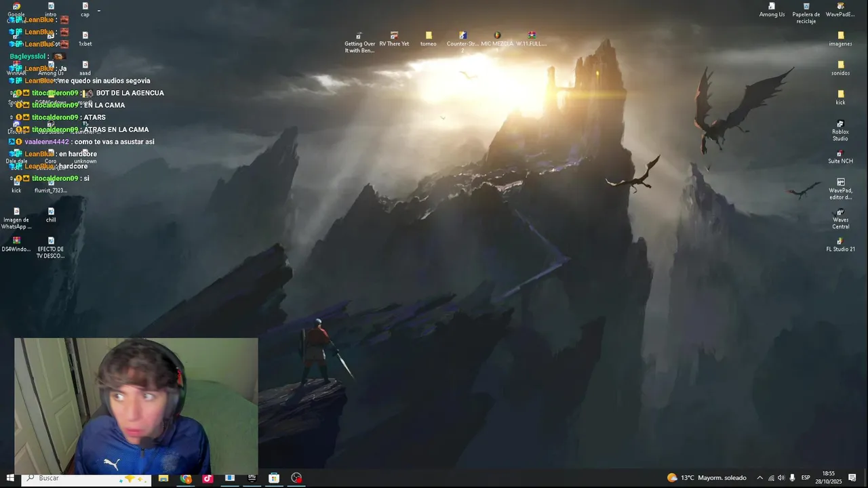Click the webcam overlay feed

pyautogui.click(x=136, y=405)
